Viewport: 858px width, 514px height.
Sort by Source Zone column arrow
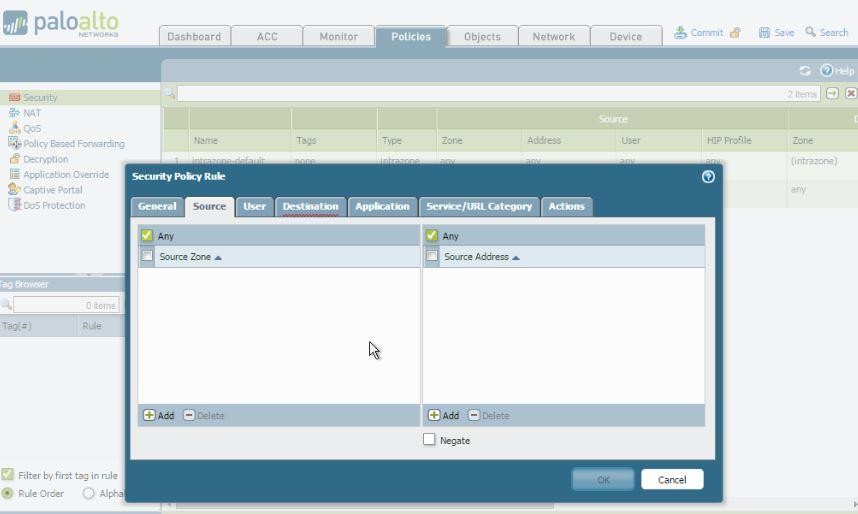(218, 257)
